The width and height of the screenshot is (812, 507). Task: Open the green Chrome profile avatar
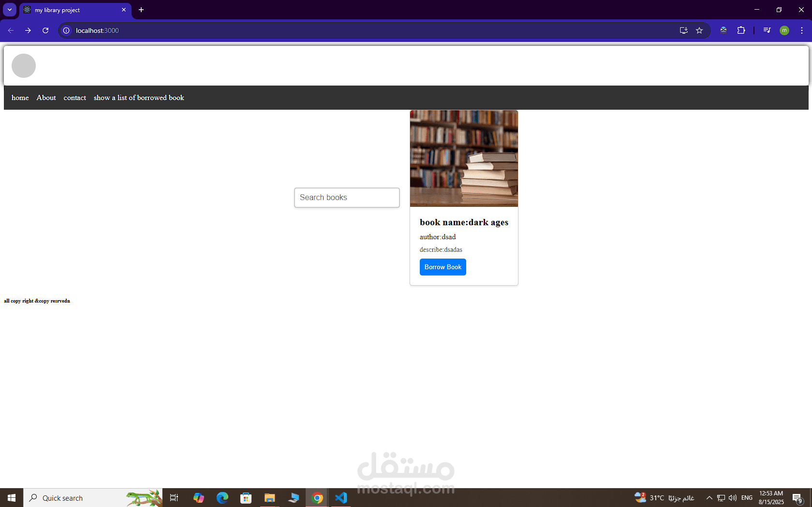click(x=784, y=30)
